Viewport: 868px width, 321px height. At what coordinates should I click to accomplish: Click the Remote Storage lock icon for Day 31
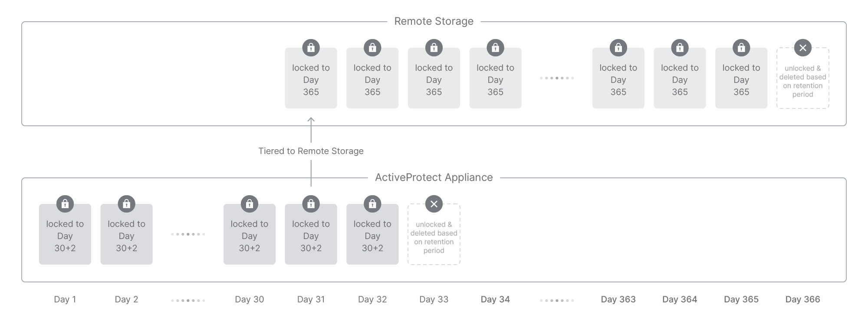coord(311,48)
